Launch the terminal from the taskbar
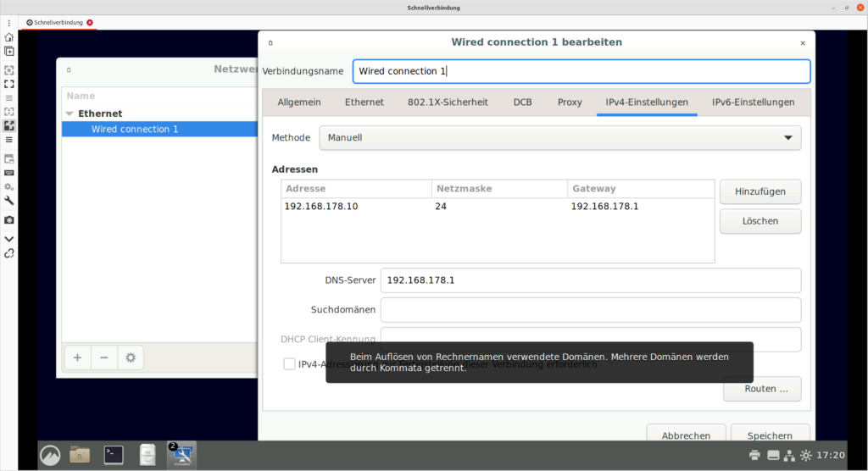Screen dimensions: 868x471 coord(114,455)
